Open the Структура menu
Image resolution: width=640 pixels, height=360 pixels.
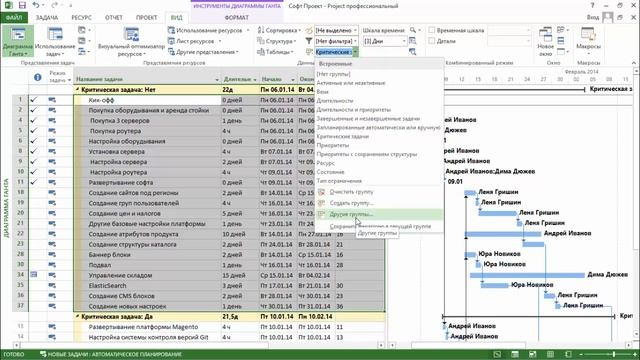point(276,41)
